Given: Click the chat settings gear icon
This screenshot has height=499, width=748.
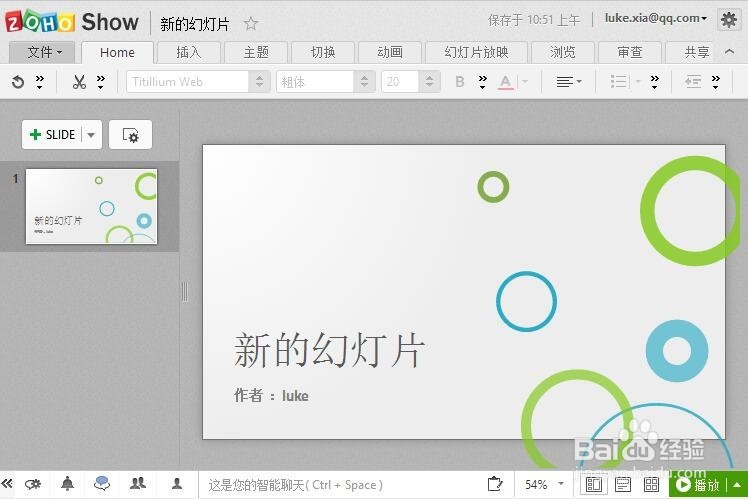Looking at the screenshot, I should point(33,485).
